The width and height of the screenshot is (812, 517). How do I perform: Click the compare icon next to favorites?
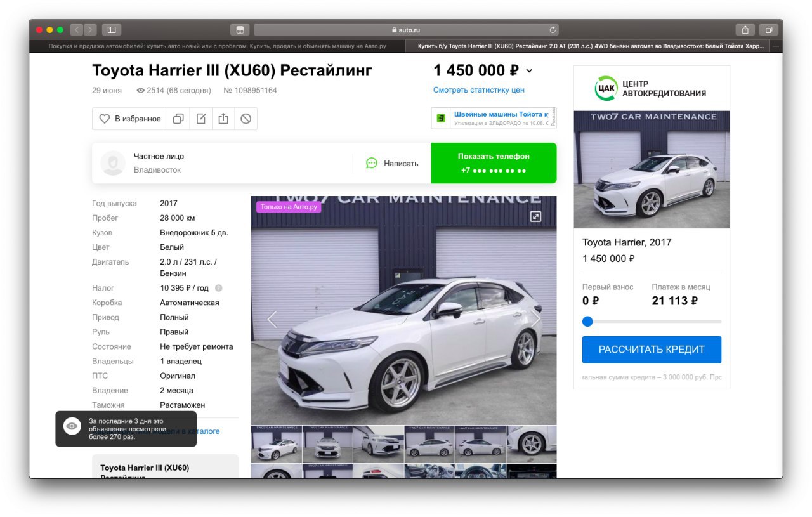tap(178, 119)
